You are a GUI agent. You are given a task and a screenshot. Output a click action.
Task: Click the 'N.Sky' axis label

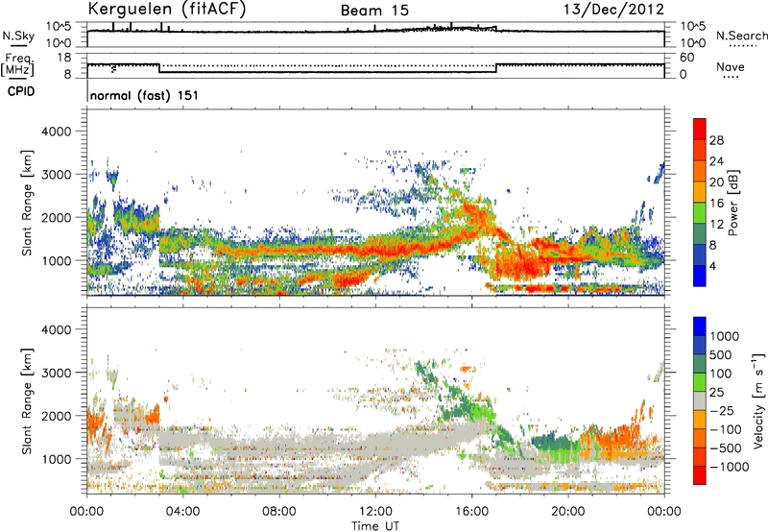[x=18, y=36]
